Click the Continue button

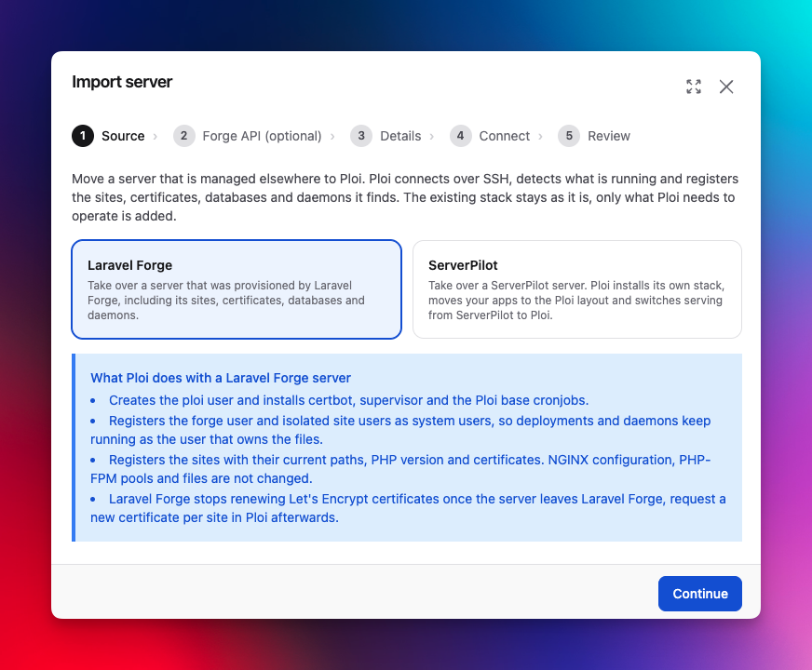pyautogui.click(x=699, y=594)
